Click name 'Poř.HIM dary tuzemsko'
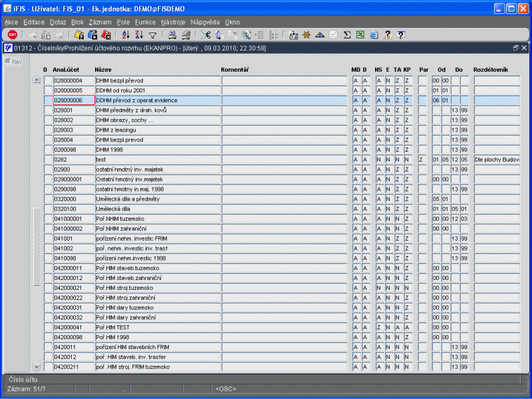The width and height of the screenshot is (532, 399). [x=158, y=307]
